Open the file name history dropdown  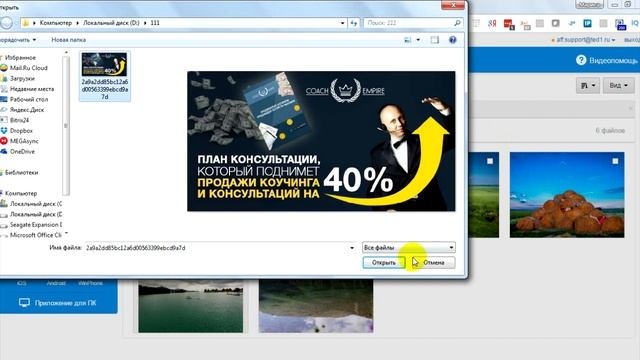(x=352, y=248)
